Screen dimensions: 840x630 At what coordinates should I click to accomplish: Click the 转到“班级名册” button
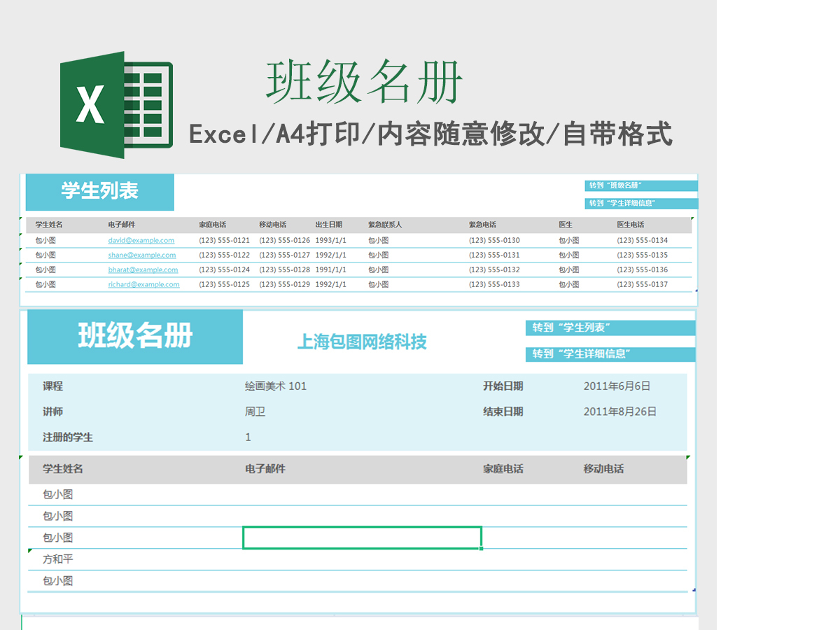641,185
